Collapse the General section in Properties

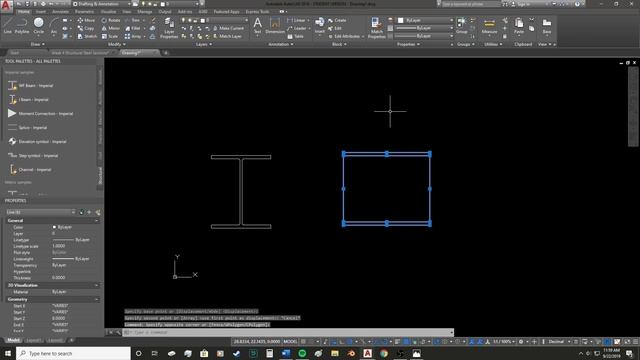click(x=97, y=220)
